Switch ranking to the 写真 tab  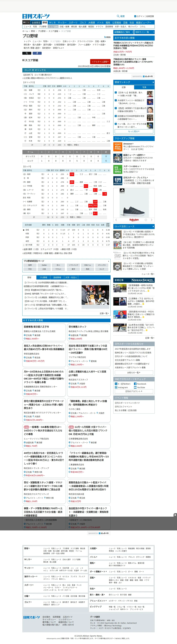tap(144, 87)
